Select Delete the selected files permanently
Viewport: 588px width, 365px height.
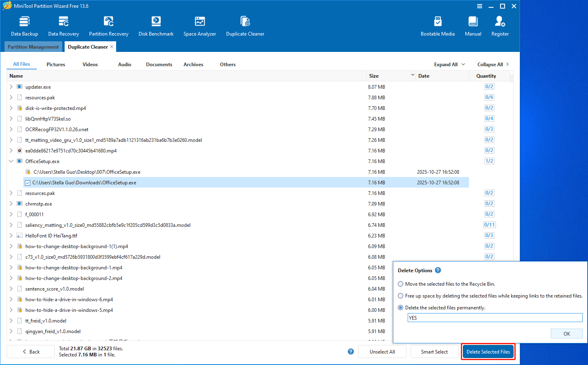(401, 307)
